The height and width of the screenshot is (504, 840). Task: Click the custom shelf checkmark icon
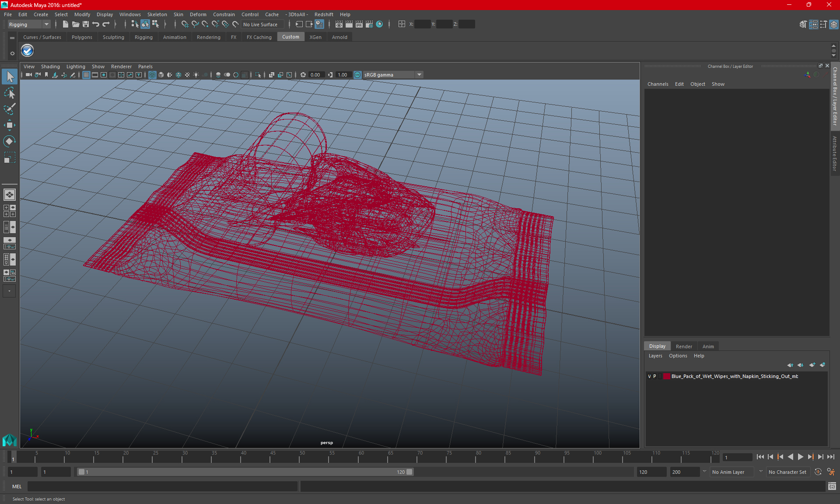(28, 51)
